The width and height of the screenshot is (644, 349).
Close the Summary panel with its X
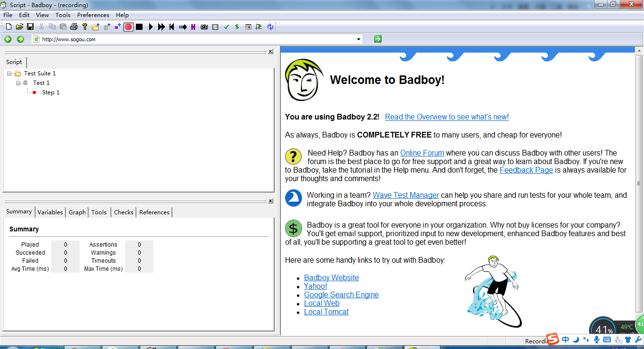pos(270,201)
